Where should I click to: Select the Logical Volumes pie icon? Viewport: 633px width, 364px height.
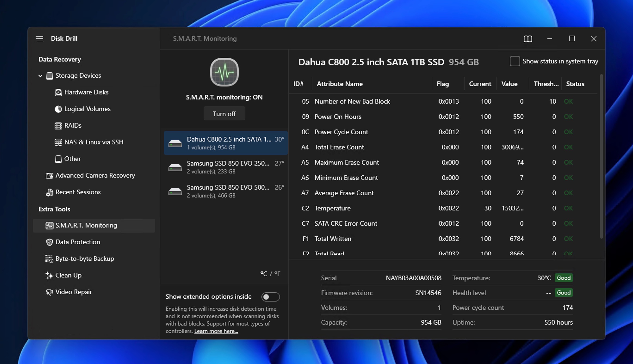[x=58, y=109]
